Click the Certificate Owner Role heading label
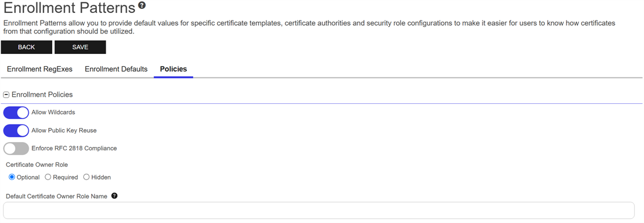The height and width of the screenshot is (223, 644). (36, 165)
